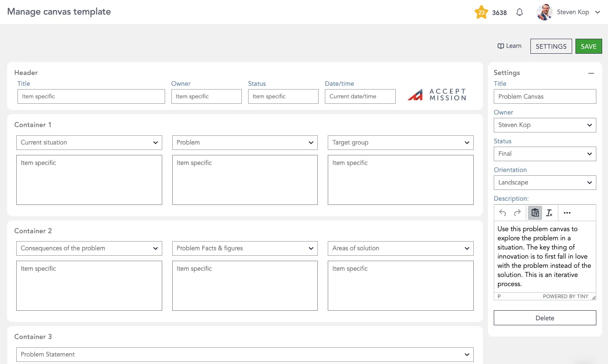Open the more options ellipsis in editor toolbar
Screen dimensions: 608x364
coord(567,213)
